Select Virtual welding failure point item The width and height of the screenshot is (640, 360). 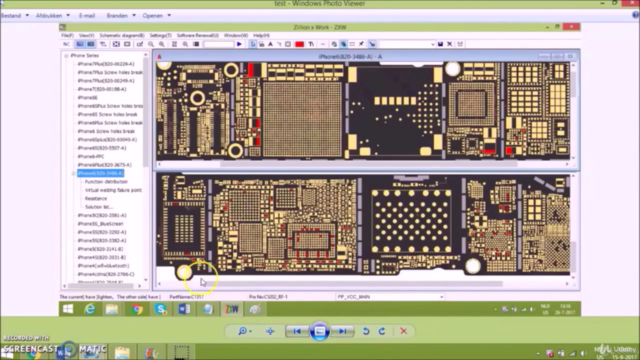[x=113, y=190]
